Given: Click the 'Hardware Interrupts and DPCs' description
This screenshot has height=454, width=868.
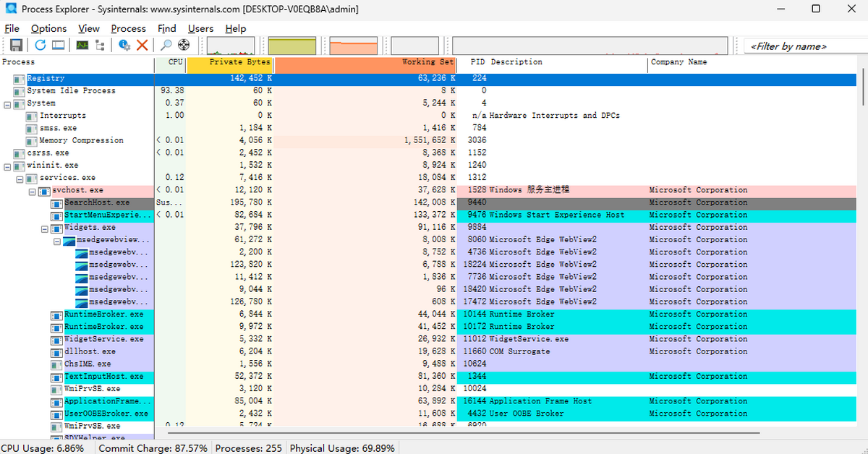Looking at the screenshot, I should pyautogui.click(x=555, y=116).
